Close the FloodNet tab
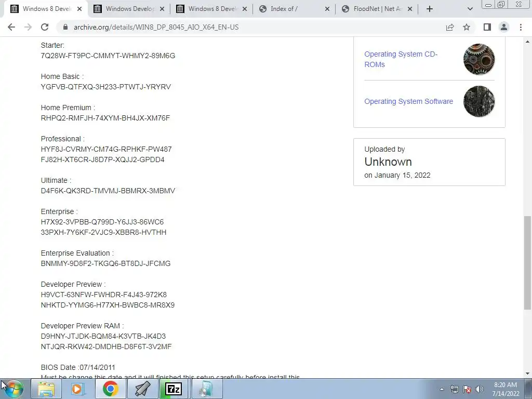 coord(410,9)
